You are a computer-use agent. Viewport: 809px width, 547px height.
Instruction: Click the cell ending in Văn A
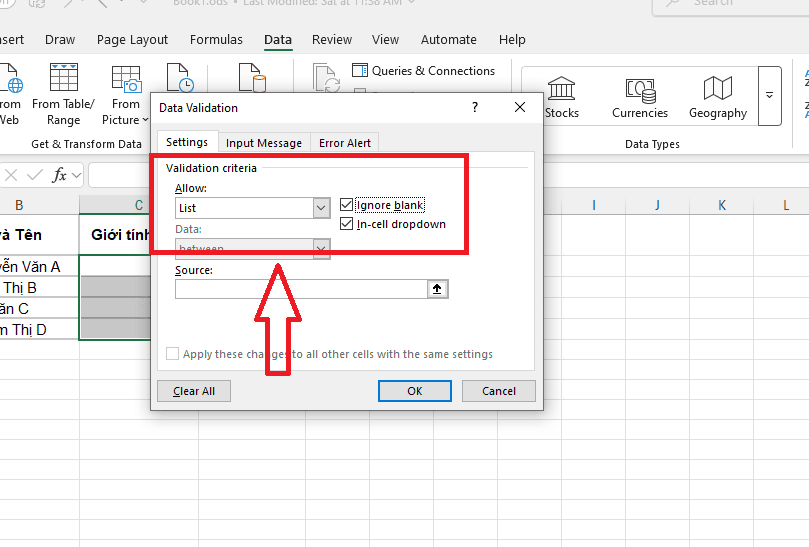[39, 266]
